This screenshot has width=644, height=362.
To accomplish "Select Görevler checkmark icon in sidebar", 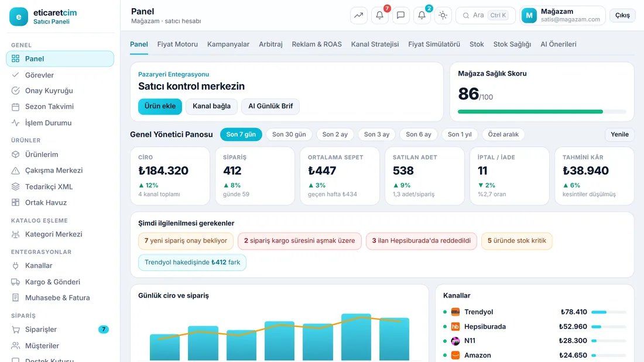I will point(16,75).
